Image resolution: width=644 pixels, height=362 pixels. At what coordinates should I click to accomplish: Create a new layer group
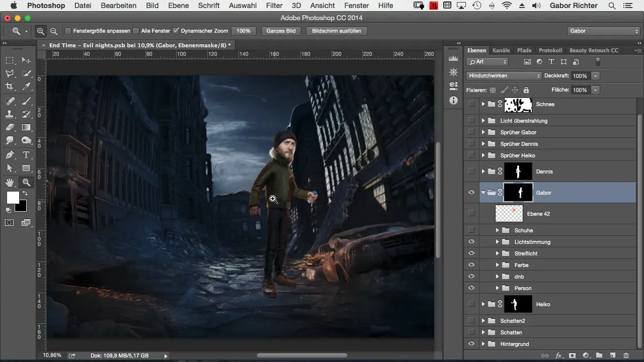(x=599, y=355)
